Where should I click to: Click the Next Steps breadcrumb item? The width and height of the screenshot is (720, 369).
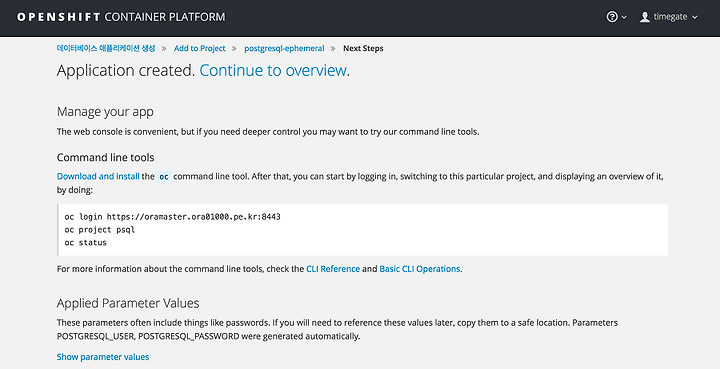click(363, 48)
